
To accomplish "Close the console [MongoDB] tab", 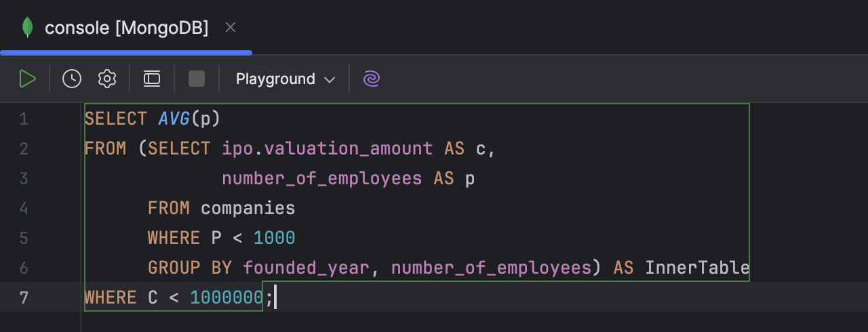I will point(231,28).
